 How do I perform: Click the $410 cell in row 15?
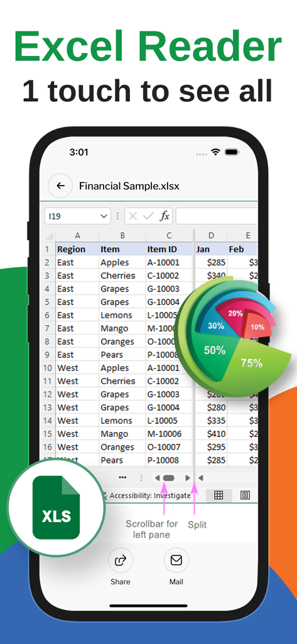pos(211,434)
